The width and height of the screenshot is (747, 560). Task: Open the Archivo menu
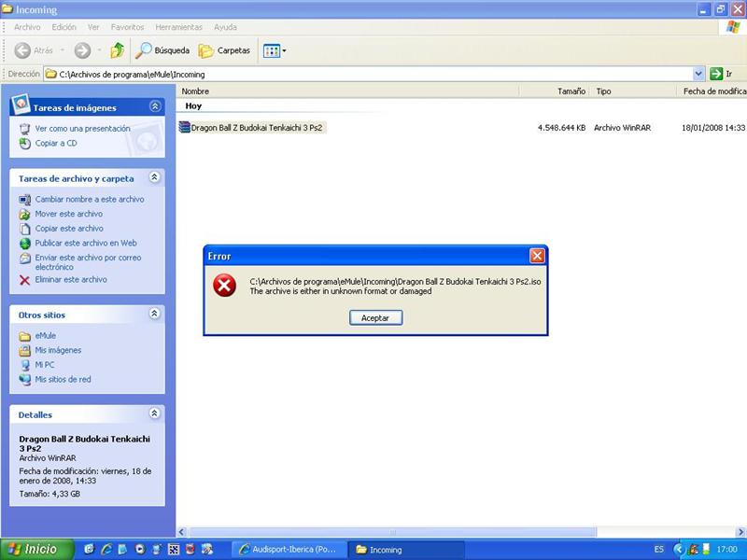click(x=27, y=27)
